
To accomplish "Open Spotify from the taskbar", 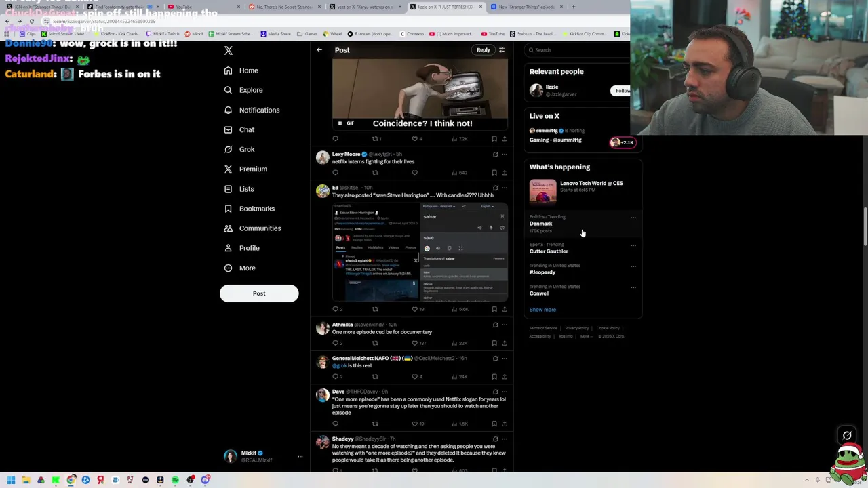I will 175,480.
